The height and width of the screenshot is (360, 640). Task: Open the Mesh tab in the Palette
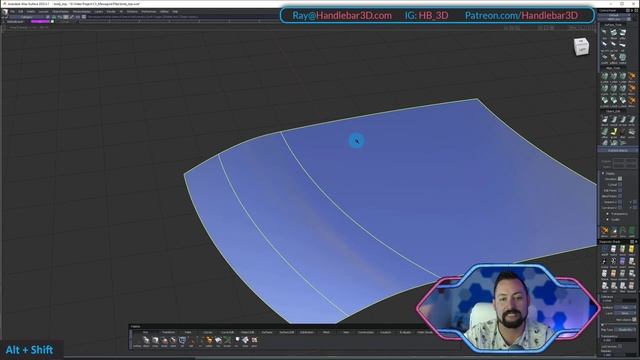[x=326, y=332]
